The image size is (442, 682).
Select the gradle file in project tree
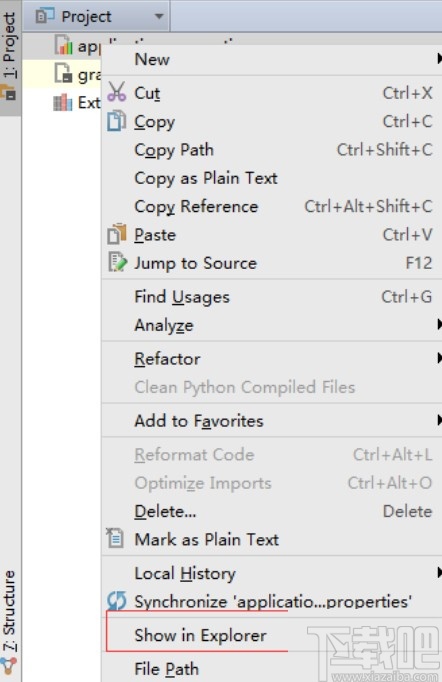(77, 75)
